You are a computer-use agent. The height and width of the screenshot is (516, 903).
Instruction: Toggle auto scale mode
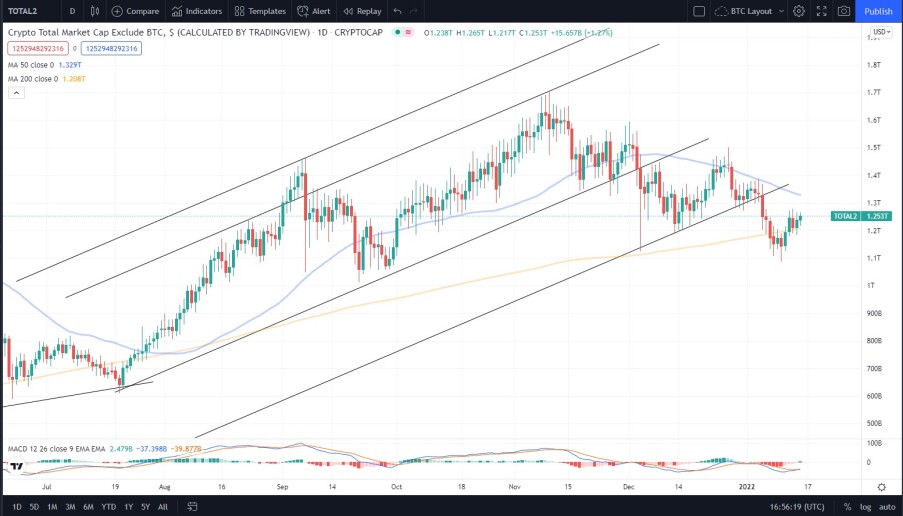click(887, 507)
